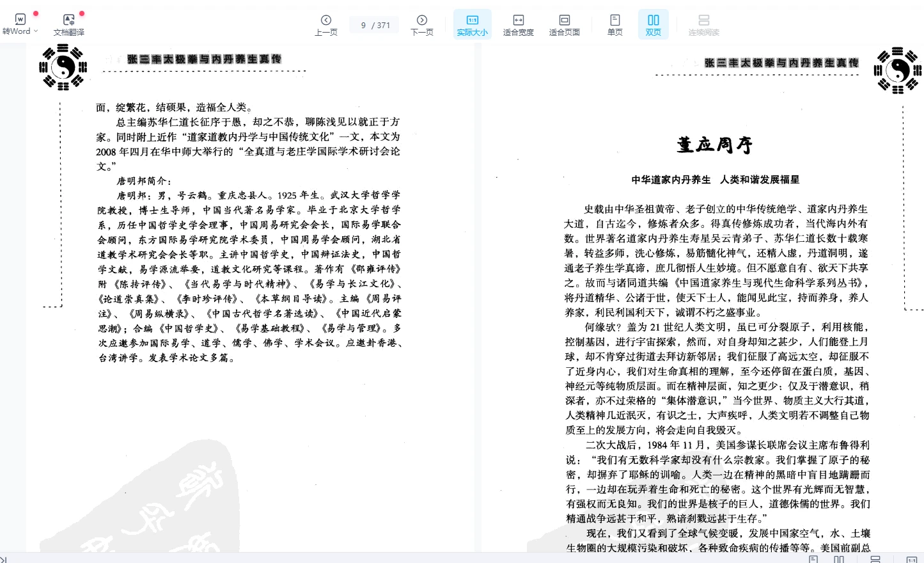Click the line 唐明邦简介： on left page
The width and height of the screenshot is (924, 563).
coord(145,181)
